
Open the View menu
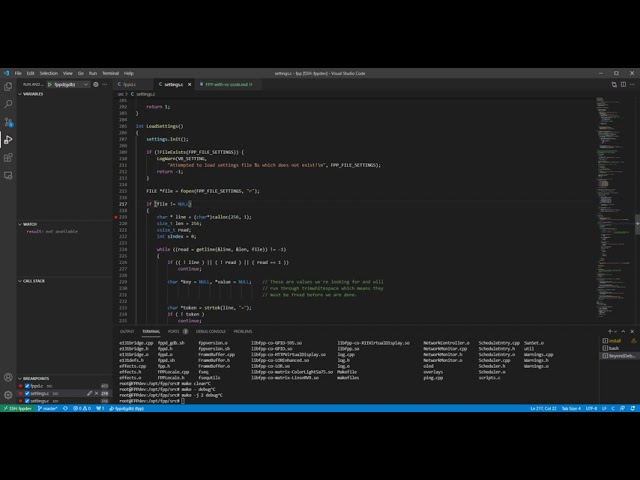tap(68, 73)
